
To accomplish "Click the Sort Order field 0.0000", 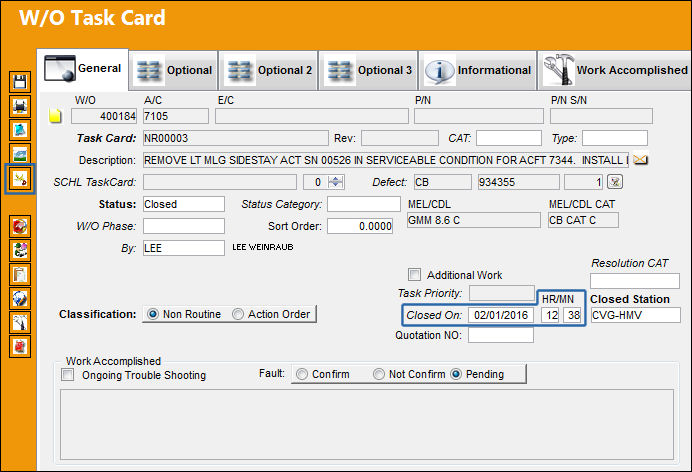I will 360,226.
